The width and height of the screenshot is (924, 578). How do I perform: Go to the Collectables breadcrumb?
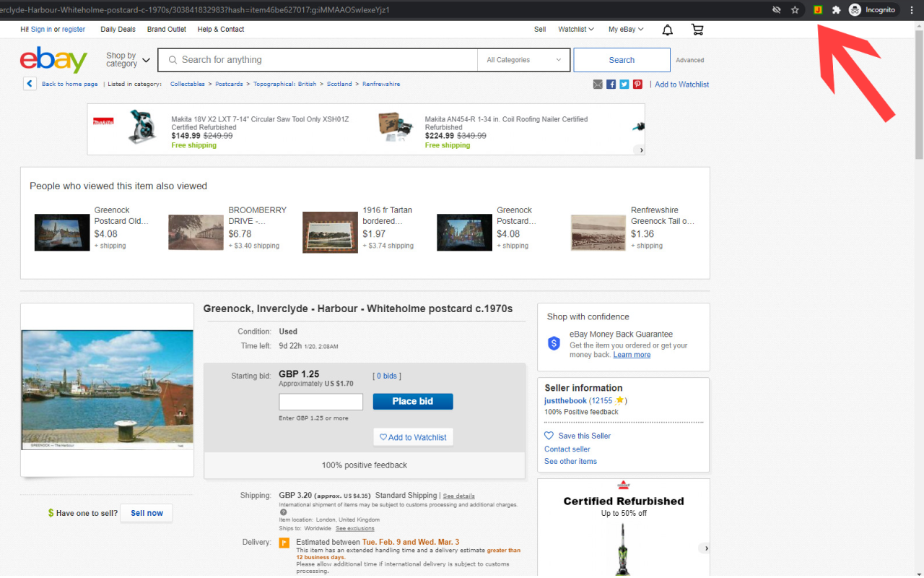click(x=188, y=84)
